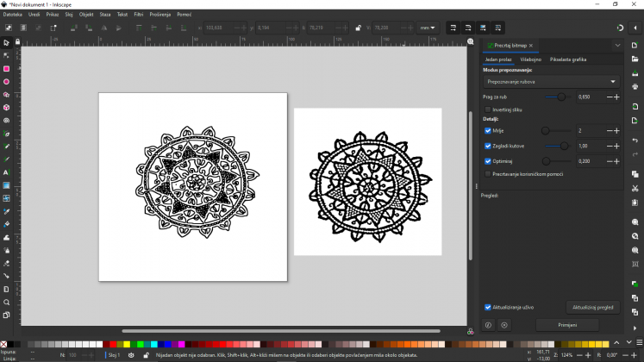Expand the dock panel chevron menu

(x=617, y=45)
